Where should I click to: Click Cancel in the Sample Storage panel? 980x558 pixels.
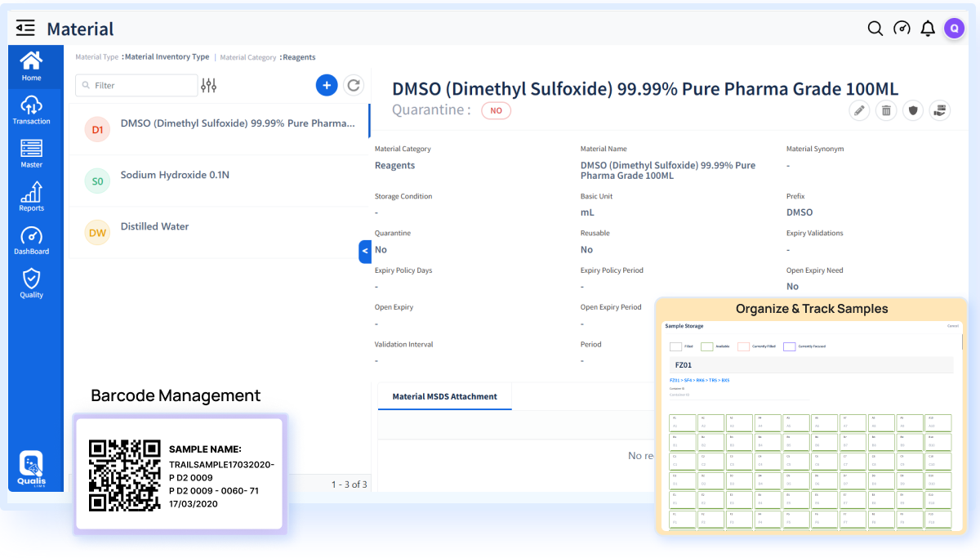point(952,326)
